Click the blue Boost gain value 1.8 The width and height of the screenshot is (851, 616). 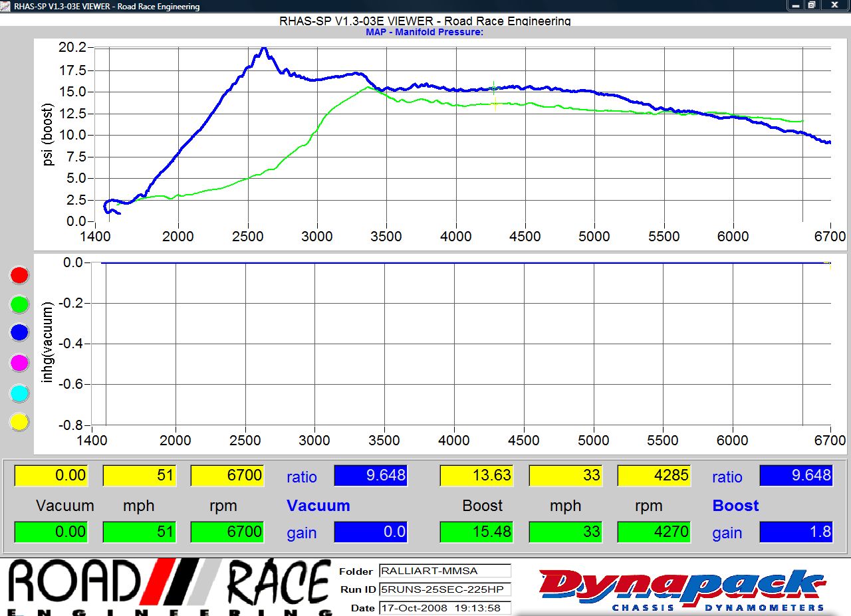tap(794, 532)
